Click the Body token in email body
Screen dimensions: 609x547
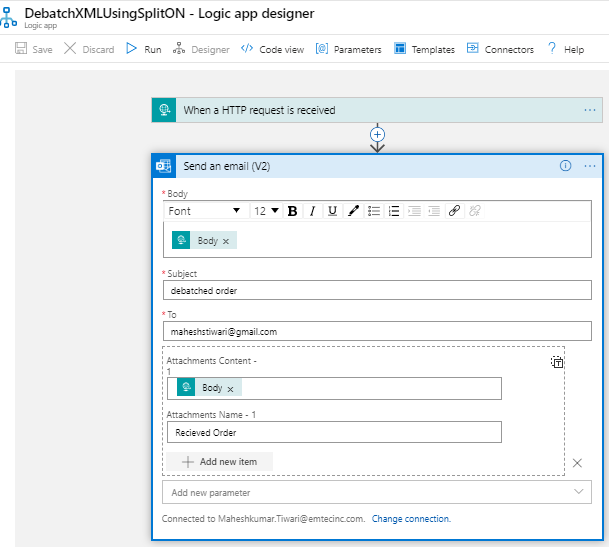pyautogui.click(x=204, y=240)
